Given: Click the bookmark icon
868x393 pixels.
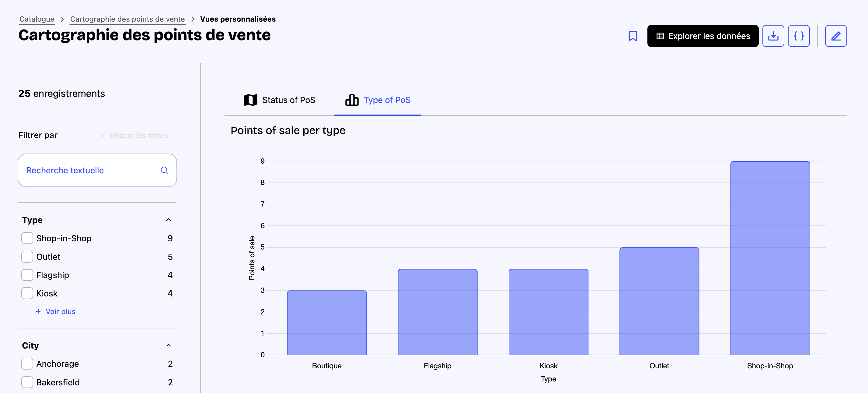Looking at the screenshot, I should click(633, 36).
